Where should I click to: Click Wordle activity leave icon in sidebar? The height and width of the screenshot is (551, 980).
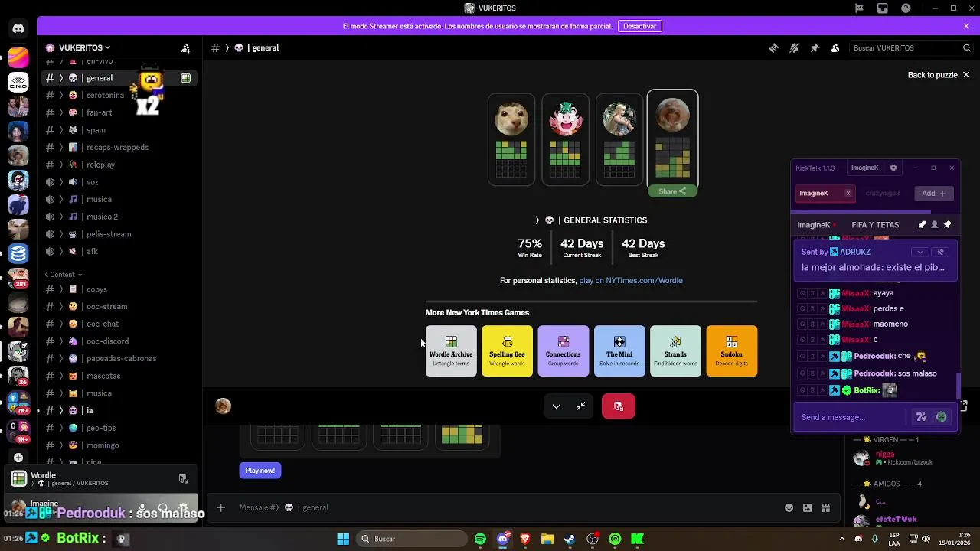click(x=183, y=479)
